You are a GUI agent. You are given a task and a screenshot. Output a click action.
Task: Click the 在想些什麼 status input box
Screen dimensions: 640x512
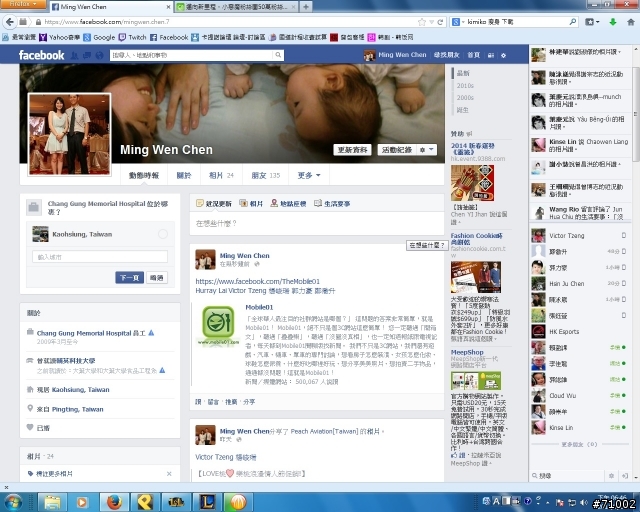click(317, 223)
